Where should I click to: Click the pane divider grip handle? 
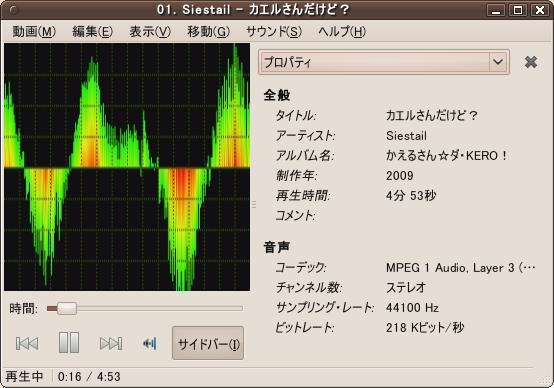[x=254, y=204]
